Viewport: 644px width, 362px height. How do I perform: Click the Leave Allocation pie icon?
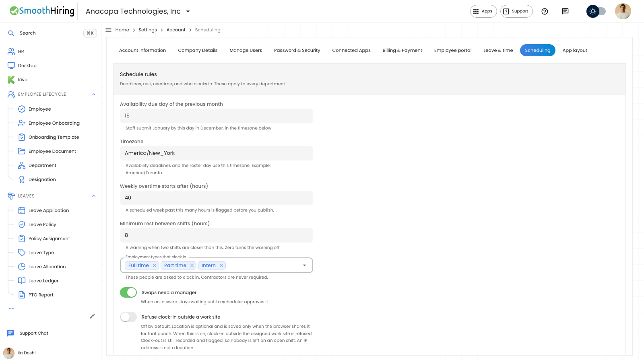click(22, 267)
